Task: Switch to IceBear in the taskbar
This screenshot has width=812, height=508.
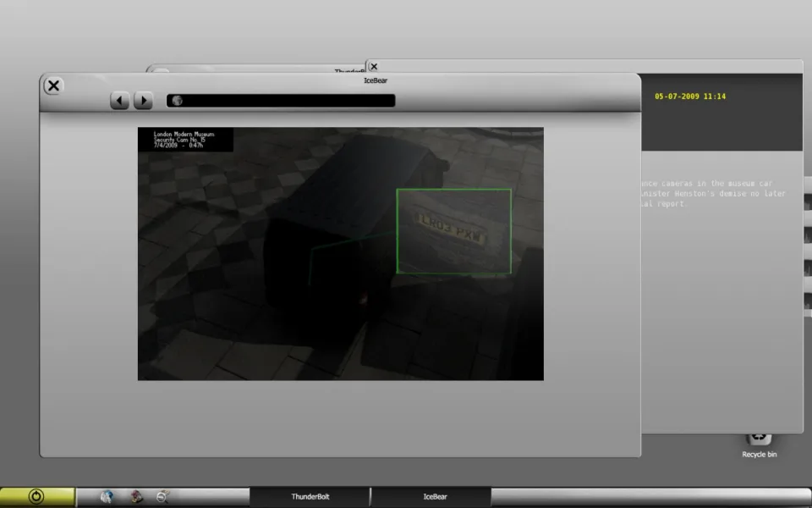Action: pos(434,497)
